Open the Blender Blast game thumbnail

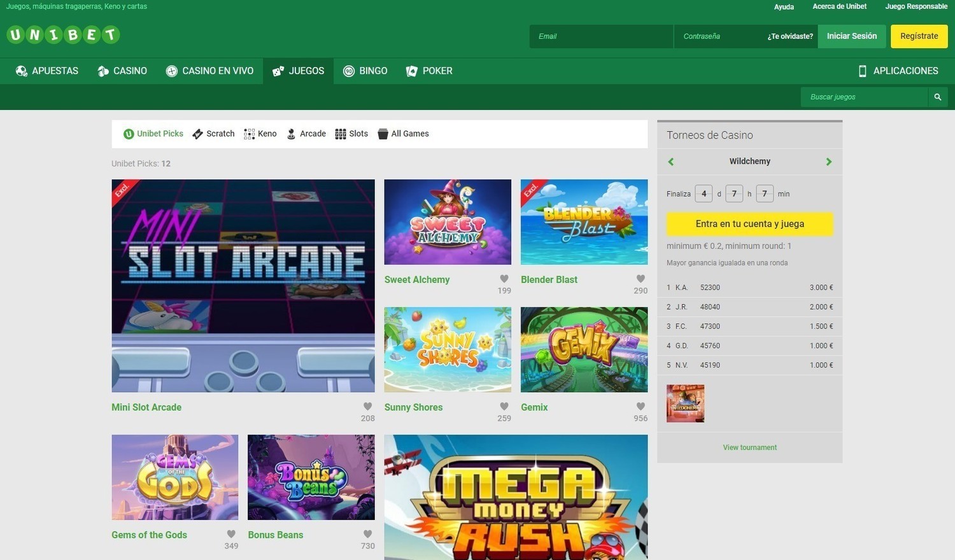point(583,221)
